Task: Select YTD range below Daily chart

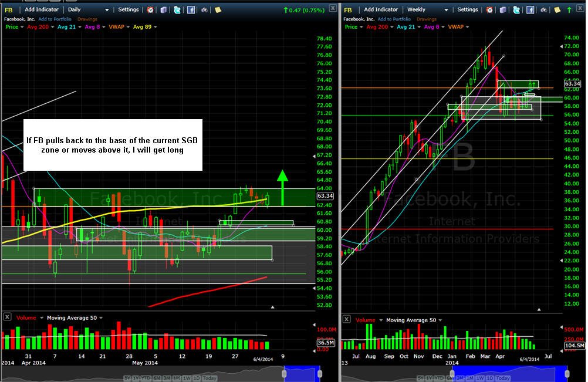Action: (x=146, y=378)
